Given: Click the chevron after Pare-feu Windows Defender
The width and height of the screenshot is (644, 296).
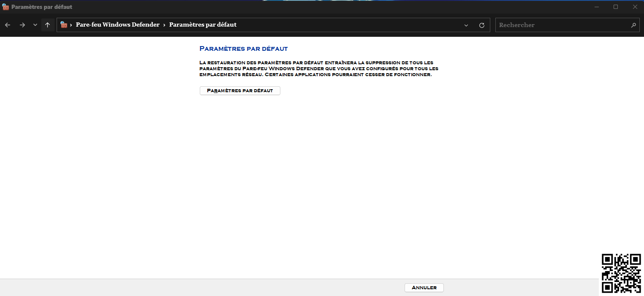Looking at the screenshot, I should click(164, 25).
